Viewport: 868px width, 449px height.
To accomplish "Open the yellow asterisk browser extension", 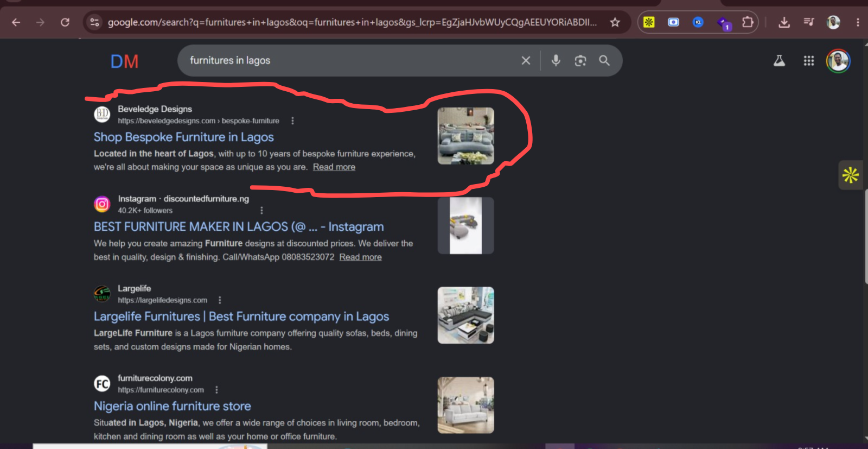I will click(x=649, y=22).
